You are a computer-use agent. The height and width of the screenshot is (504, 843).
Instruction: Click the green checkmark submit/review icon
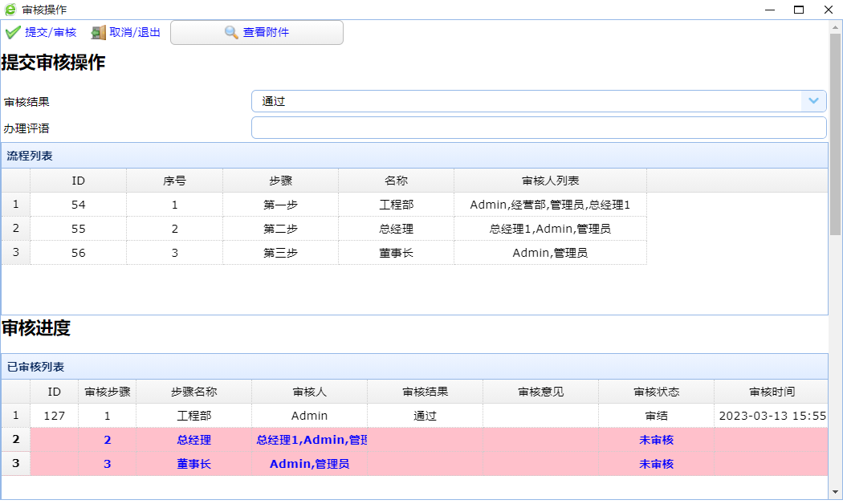(12, 32)
